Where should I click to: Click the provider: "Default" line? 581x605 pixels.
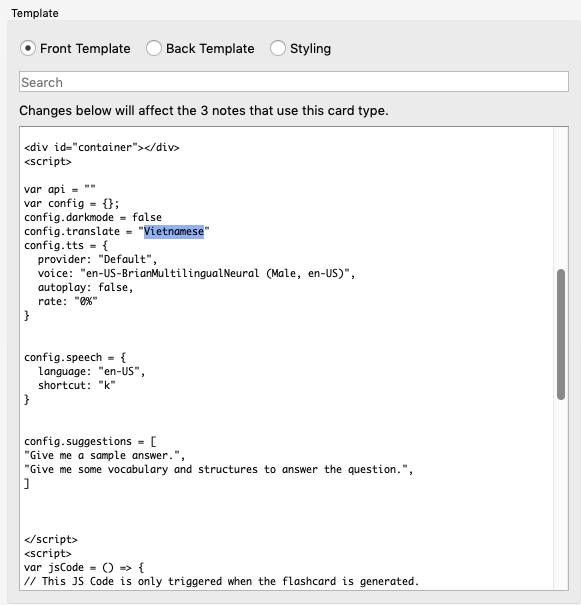[x=98, y=259]
